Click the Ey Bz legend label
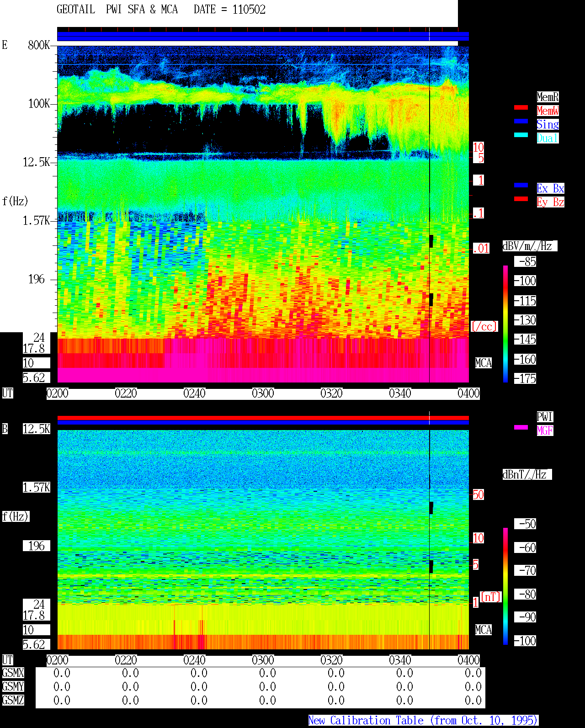 550,202
